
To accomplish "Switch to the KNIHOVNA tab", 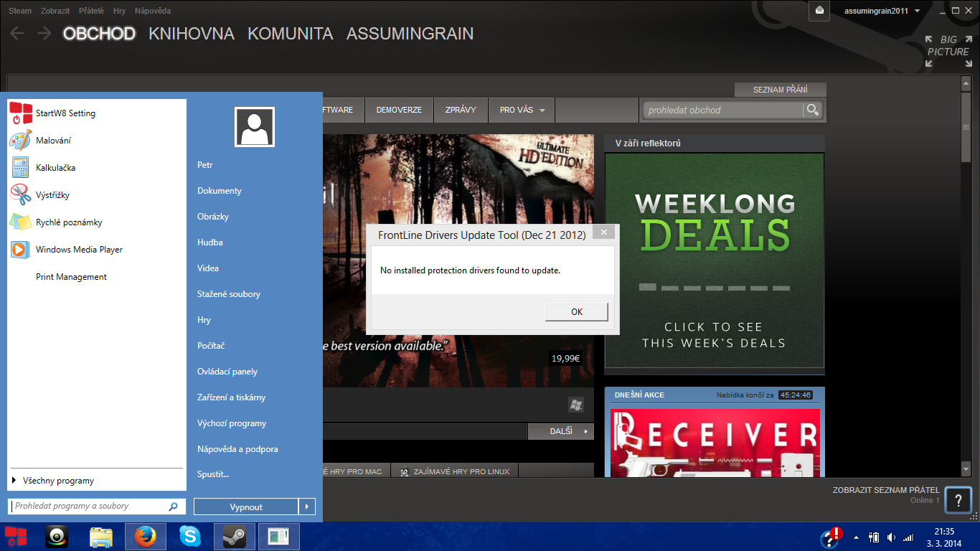I will tap(191, 34).
